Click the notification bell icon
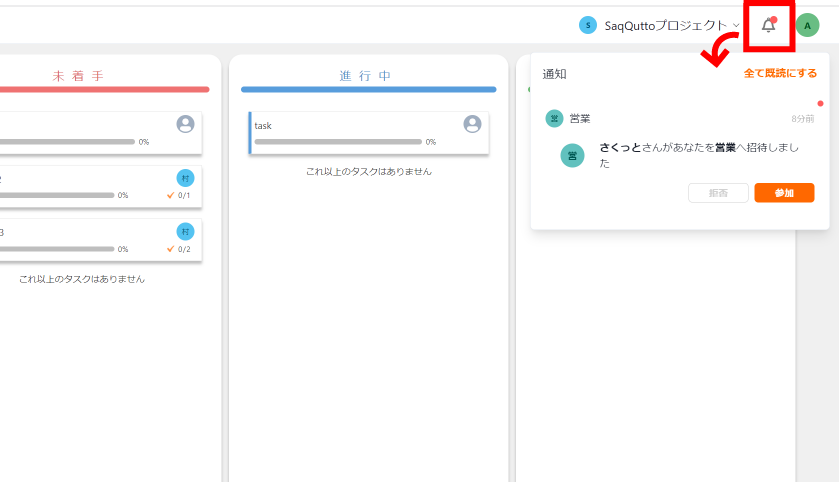This screenshot has width=839, height=482. point(768,26)
